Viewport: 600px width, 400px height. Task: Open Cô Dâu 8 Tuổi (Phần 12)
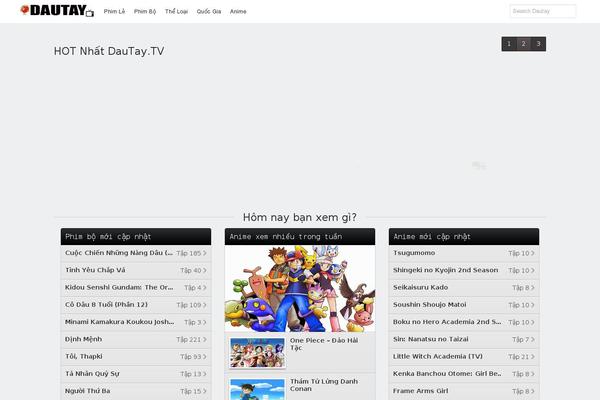pos(106,304)
